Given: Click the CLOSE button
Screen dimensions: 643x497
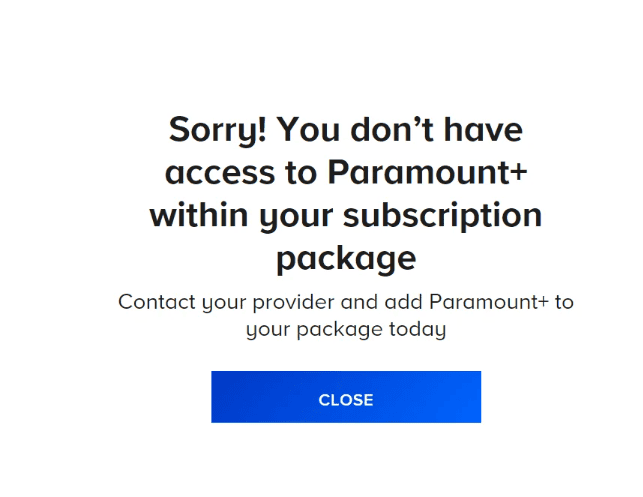Looking at the screenshot, I should (x=346, y=397).
